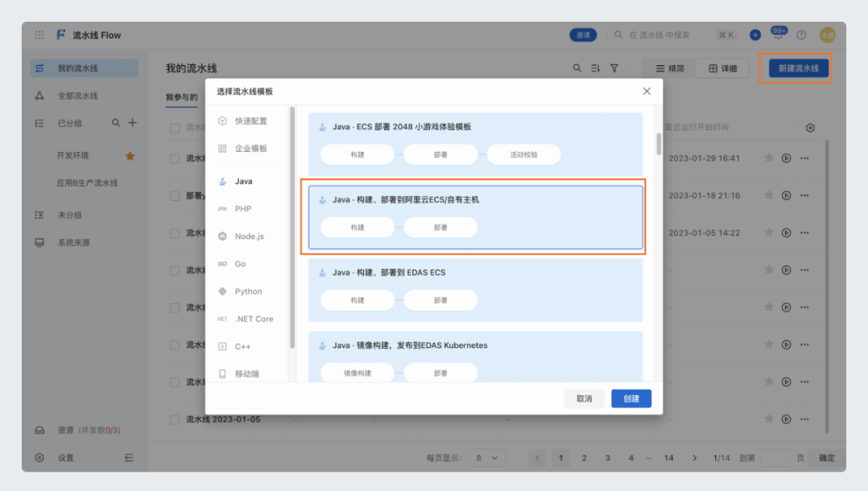The width and height of the screenshot is (868, 491).
Task: Select Node.js template category
Action: tap(248, 236)
